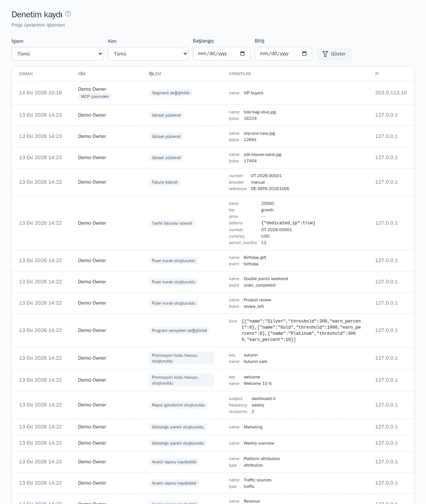The image size is (426, 504).
Task: Open the calendar picker in Başlangıç field
Action: (x=243, y=54)
